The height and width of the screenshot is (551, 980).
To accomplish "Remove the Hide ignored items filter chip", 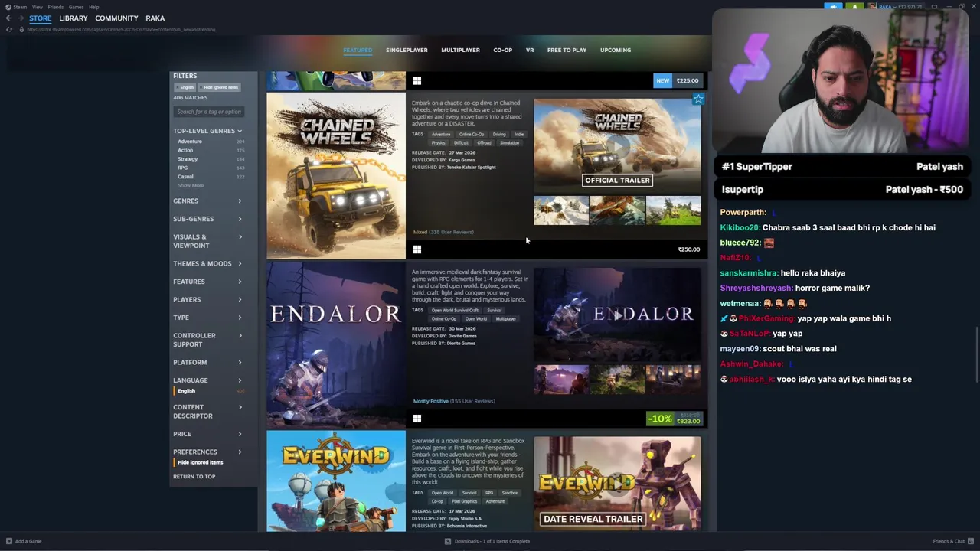I will point(220,87).
